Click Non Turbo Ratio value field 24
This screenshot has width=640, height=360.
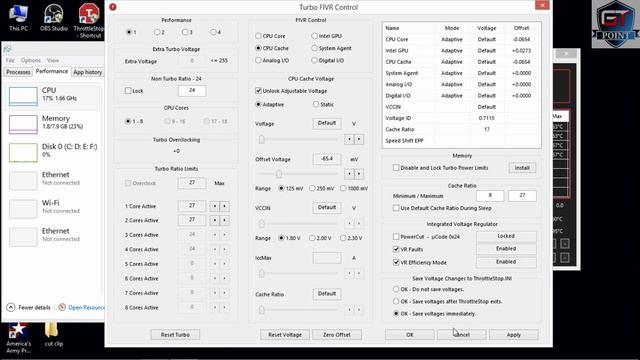192,91
